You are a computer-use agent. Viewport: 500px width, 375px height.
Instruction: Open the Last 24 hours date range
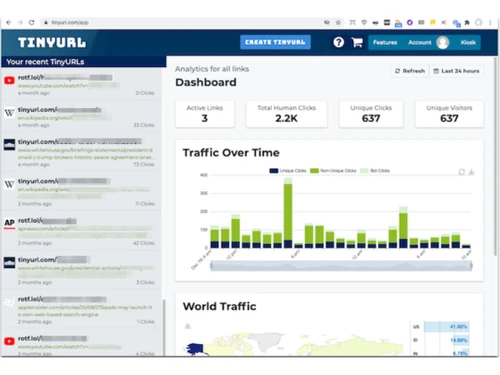point(456,71)
